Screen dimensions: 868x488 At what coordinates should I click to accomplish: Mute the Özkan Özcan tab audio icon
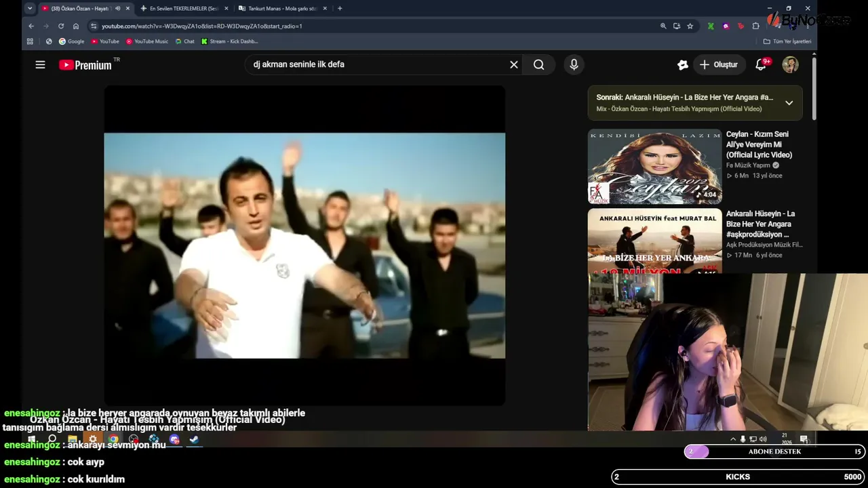(118, 8)
